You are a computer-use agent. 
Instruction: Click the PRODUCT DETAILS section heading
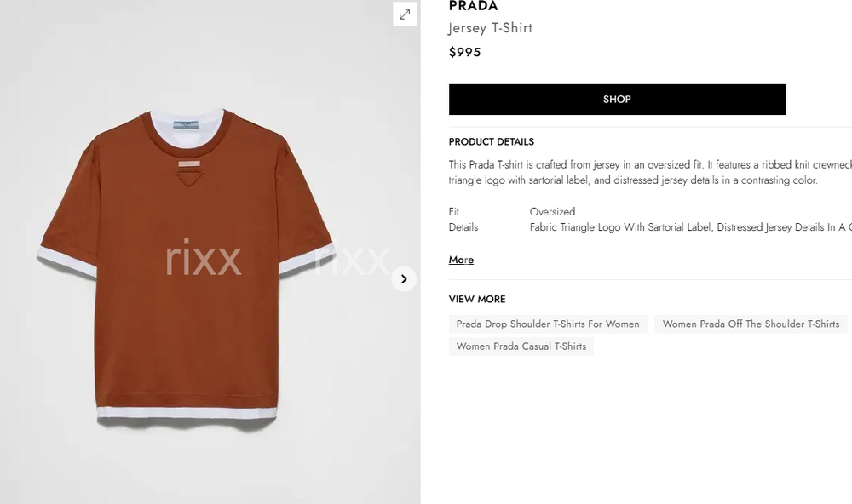click(x=492, y=142)
